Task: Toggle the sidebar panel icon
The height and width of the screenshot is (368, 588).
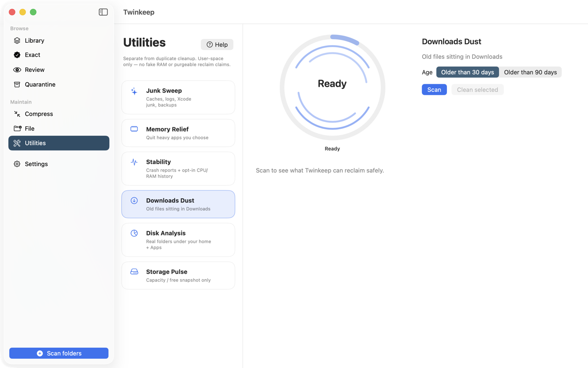Action: click(103, 12)
